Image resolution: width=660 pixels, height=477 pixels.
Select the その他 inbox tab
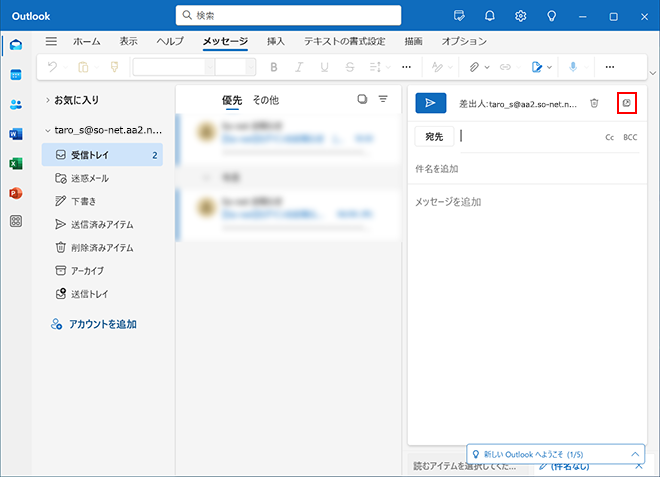tap(265, 100)
